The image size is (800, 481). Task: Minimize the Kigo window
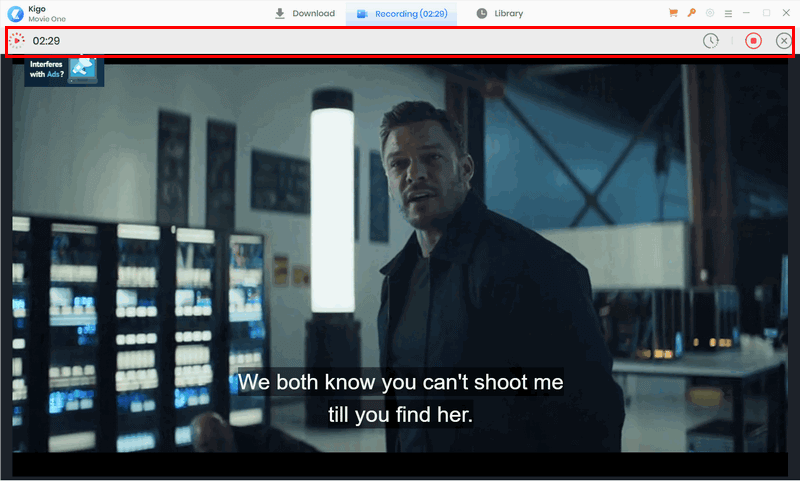coord(746,13)
